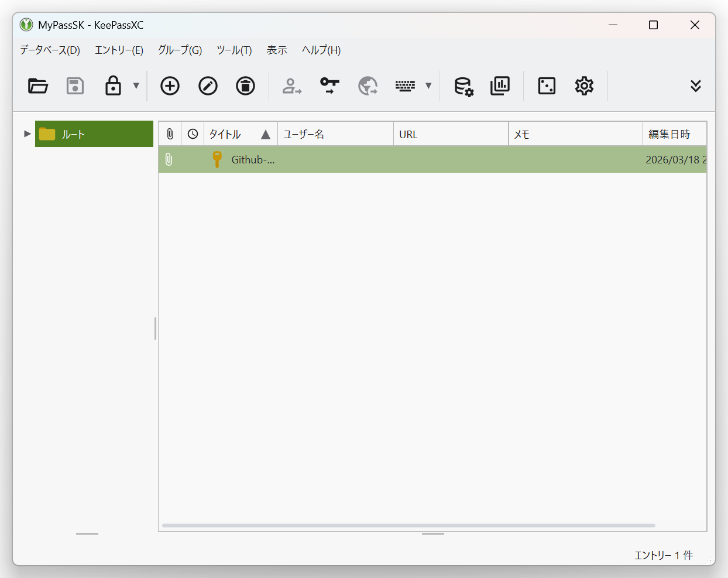Delete the selected entry with trash icon
Viewport: 728px width, 578px height.
pyautogui.click(x=245, y=86)
